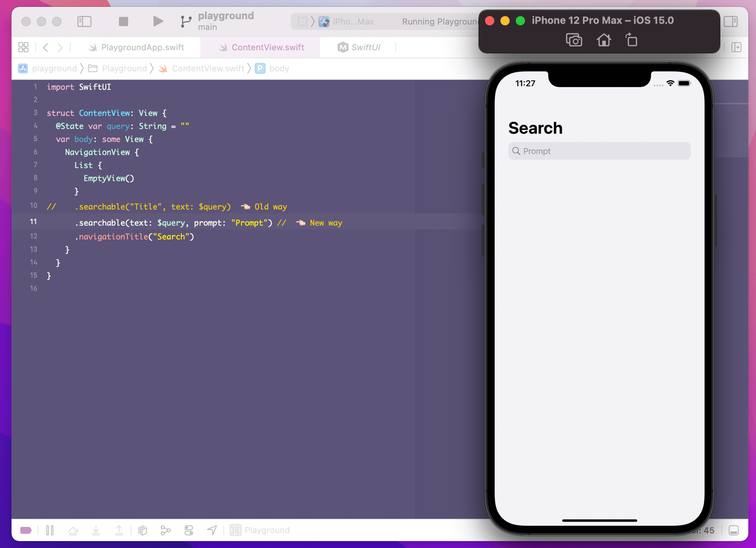756x548 pixels.
Task: Click the Debug Memory Graph icon
Action: [x=165, y=530]
